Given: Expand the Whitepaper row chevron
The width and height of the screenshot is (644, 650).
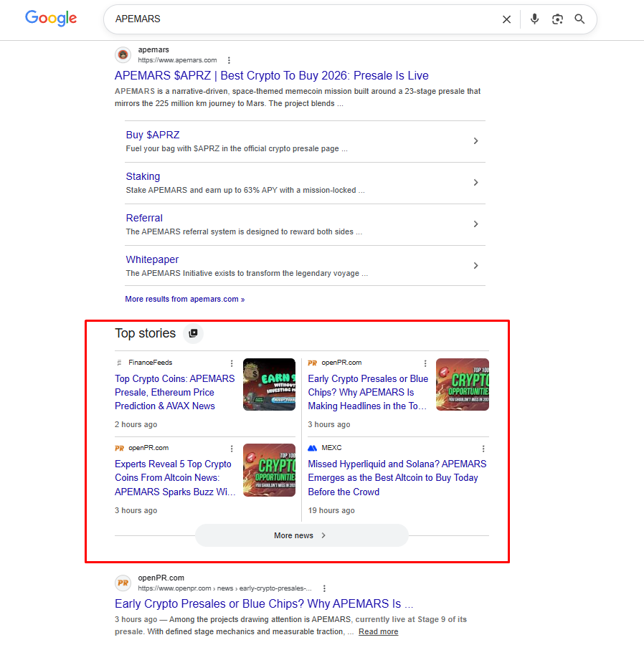Looking at the screenshot, I should click(476, 265).
